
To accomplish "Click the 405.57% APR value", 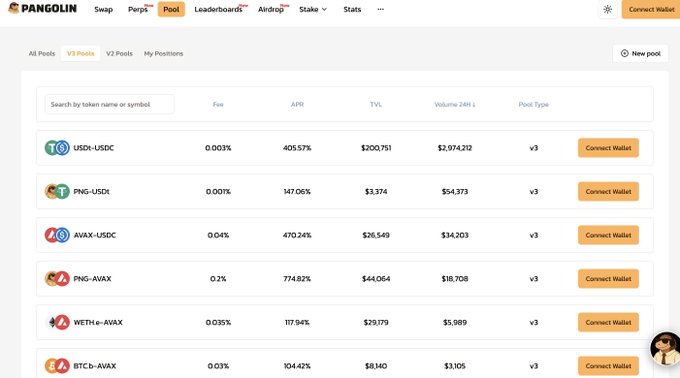I will pyautogui.click(x=297, y=148).
